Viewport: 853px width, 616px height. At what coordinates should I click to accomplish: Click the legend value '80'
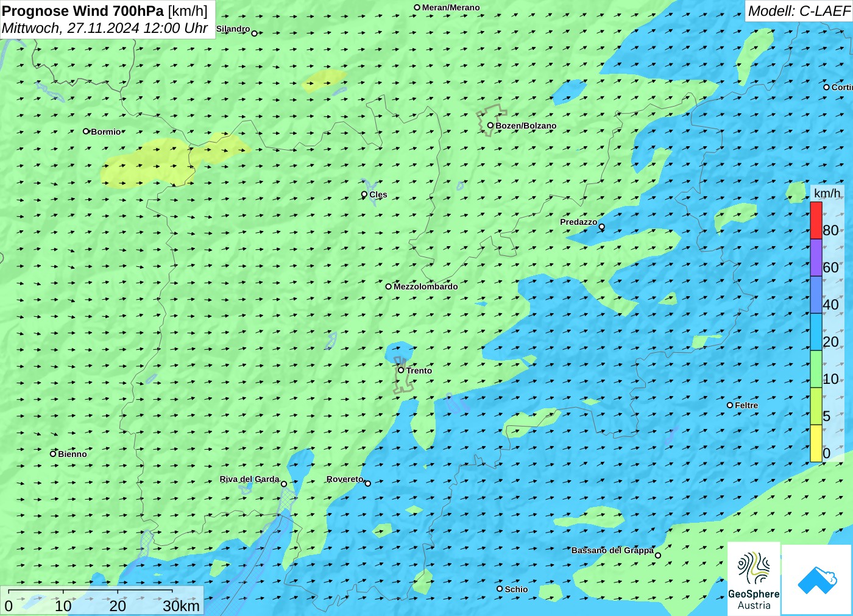click(830, 230)
